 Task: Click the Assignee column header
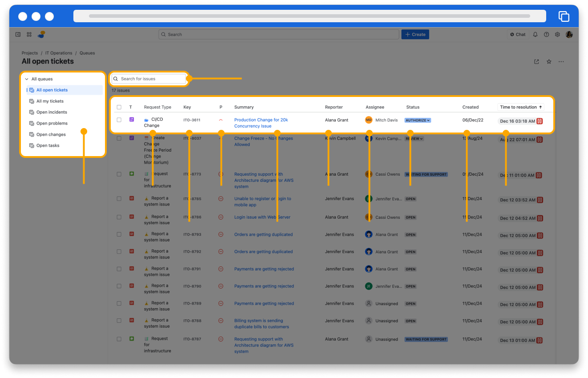point(375,107)
